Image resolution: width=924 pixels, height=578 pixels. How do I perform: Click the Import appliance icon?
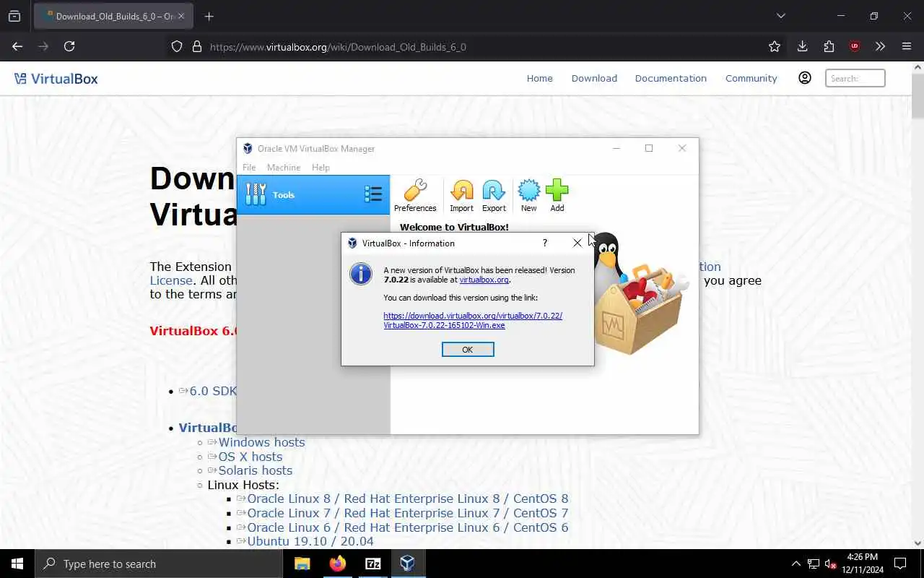pos(462,196)
